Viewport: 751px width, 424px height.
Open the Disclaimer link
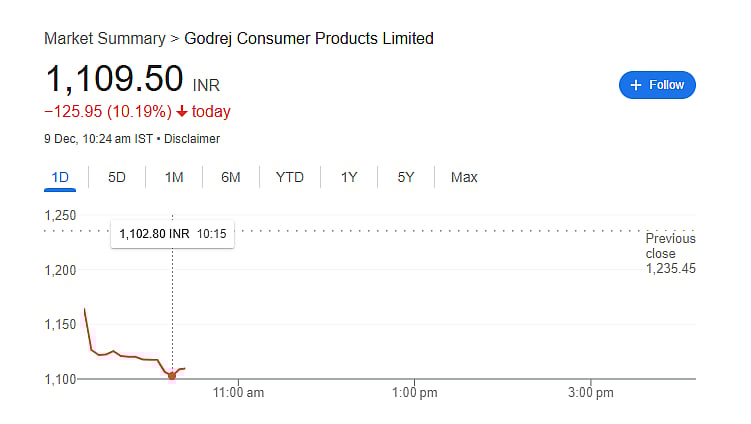coord(192,139)
